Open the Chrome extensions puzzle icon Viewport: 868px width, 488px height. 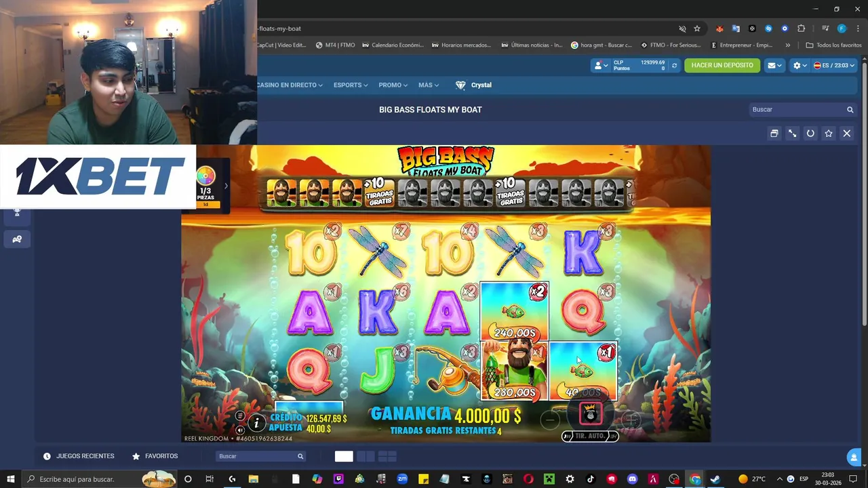pyautogui.click(x=802, y=28)
